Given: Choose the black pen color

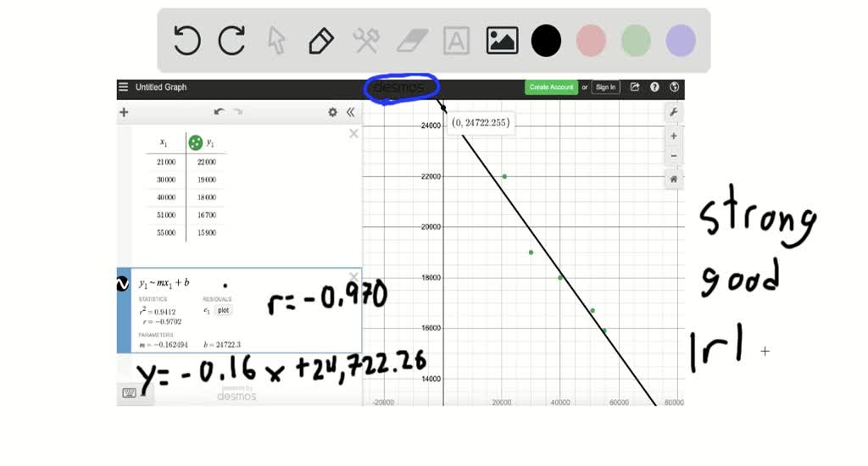Looking at the screenshot, I should [x=547, y=41].
